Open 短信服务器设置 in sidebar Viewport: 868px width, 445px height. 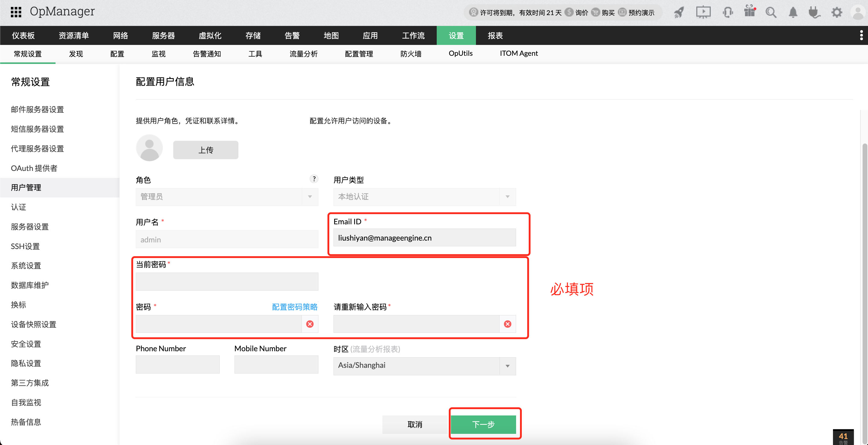coord(37,129)
